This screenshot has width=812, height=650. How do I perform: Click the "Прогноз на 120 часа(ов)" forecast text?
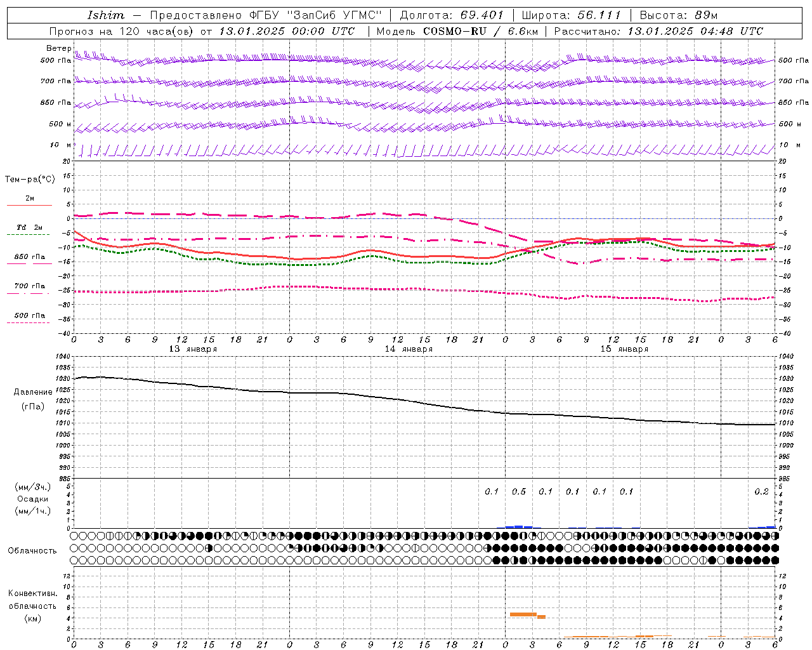[122, 31]
